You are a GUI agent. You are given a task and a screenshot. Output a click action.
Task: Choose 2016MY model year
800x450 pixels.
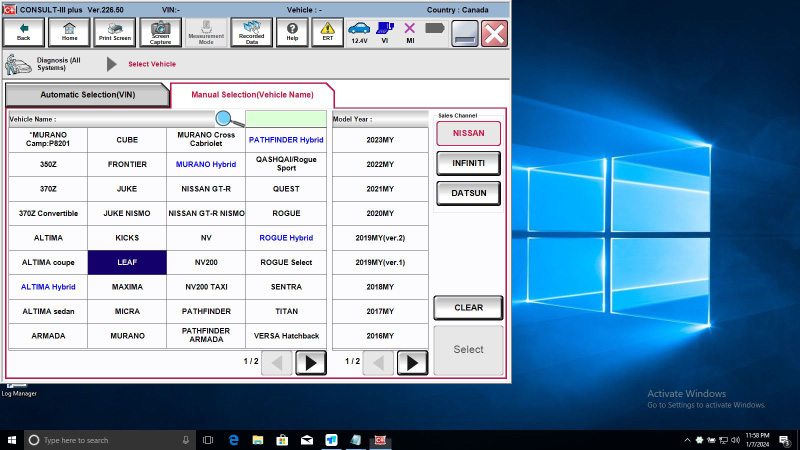coord(380,336)
